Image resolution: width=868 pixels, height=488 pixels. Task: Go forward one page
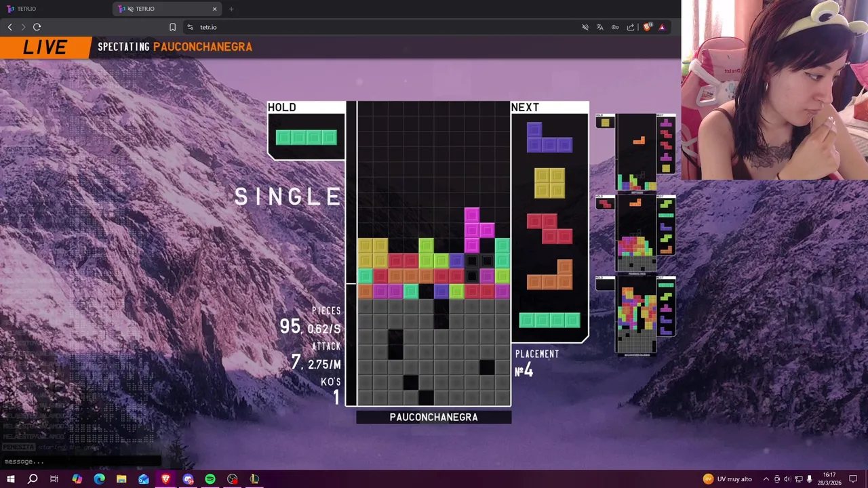23,27
